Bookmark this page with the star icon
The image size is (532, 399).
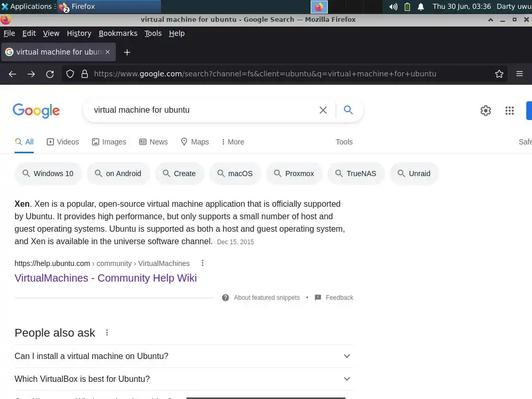pyautogui.click(x=499, y=74)
